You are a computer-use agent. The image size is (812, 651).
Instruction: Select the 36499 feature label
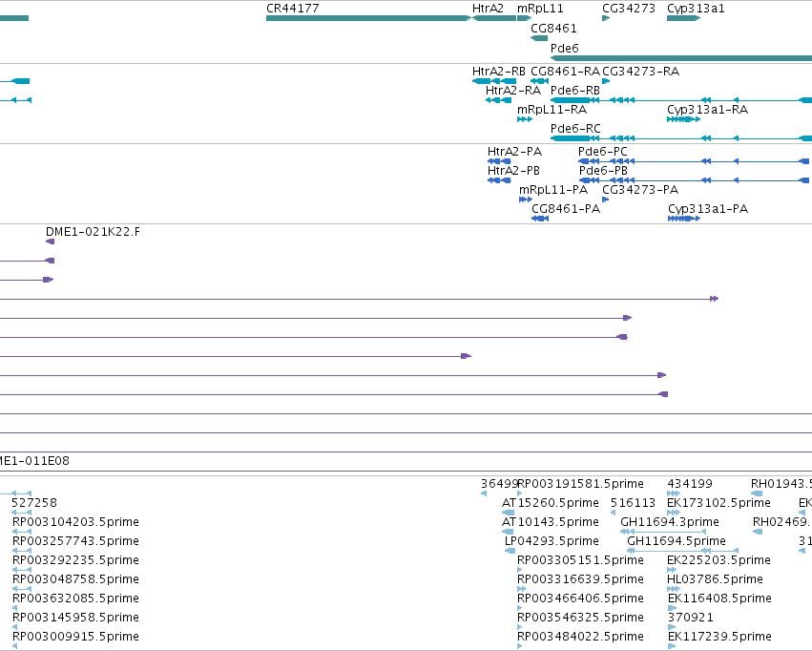(x=499, y=483)
